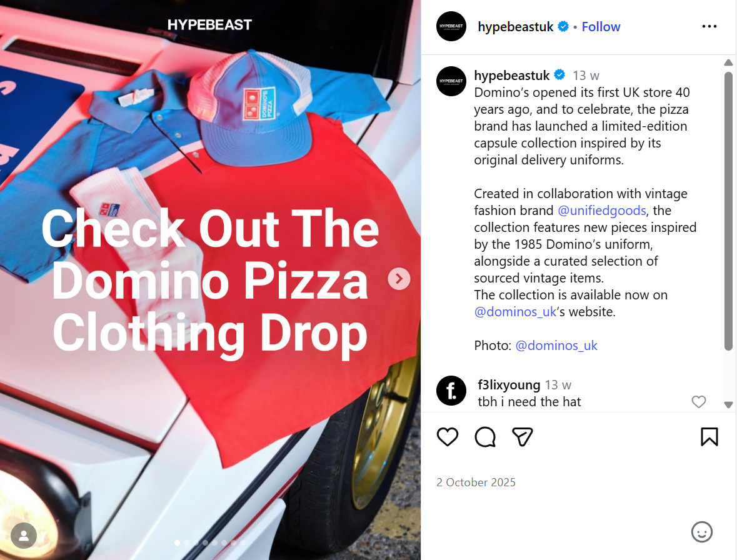Open @dominos_uk link next to Photo
737x560 pixels.
556,346
